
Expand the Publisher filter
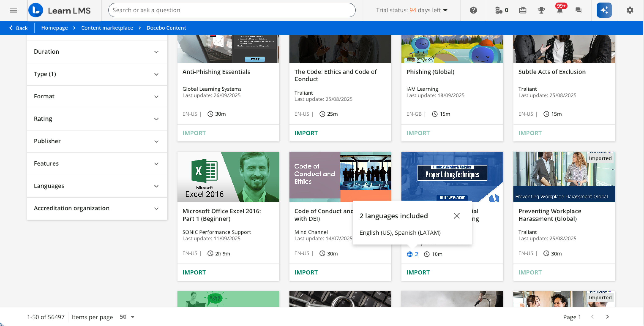coord(97,141)
